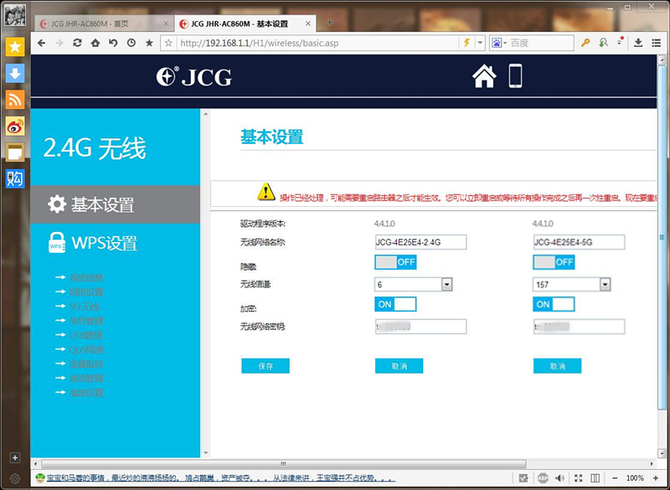
Task: Click the 取消 button under 2.4G column
Action: (399, 366)
